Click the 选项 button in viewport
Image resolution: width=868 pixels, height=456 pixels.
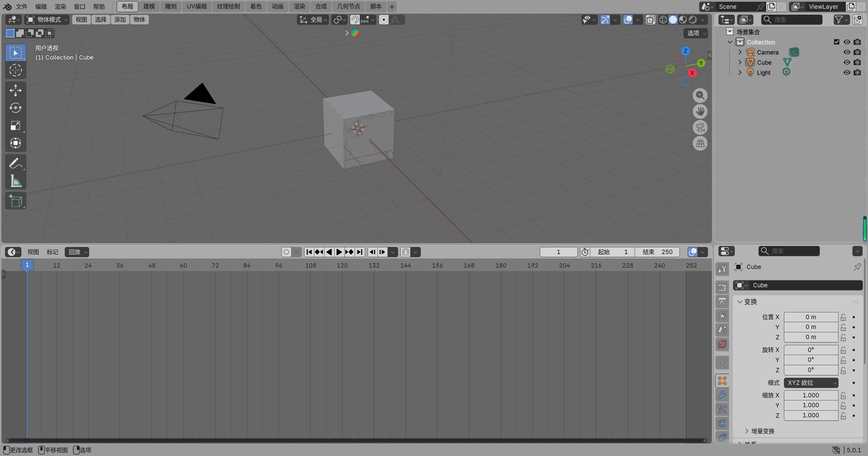pos(696,33)
